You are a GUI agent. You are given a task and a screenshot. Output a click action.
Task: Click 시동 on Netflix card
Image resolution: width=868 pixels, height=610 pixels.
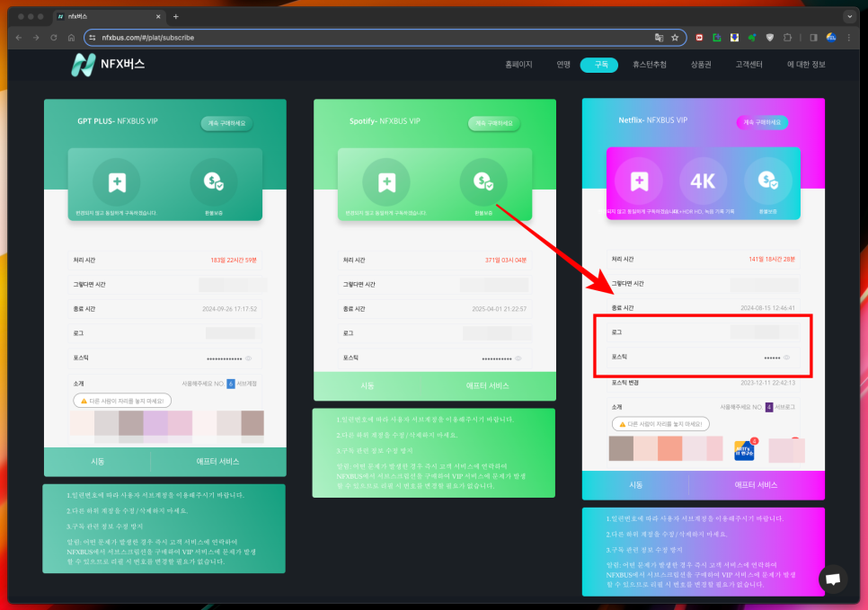click(635, 484)
